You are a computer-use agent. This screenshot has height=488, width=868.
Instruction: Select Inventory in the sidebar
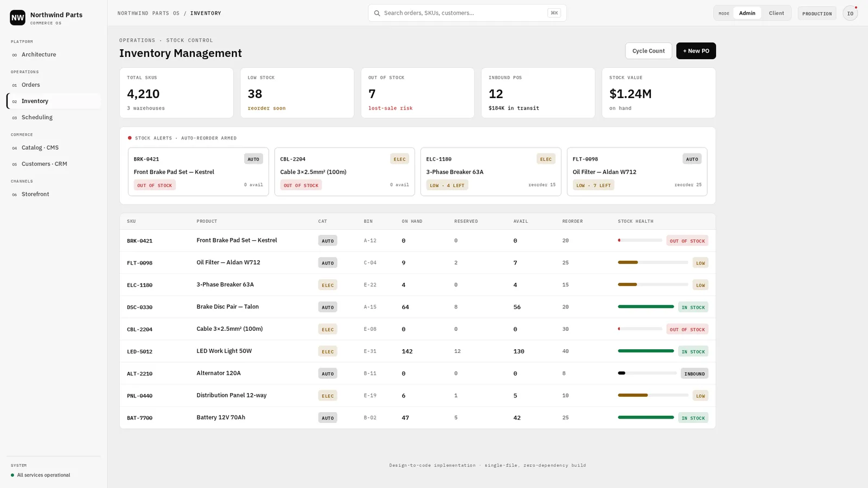pyautogui.click(x=53, y=101)
